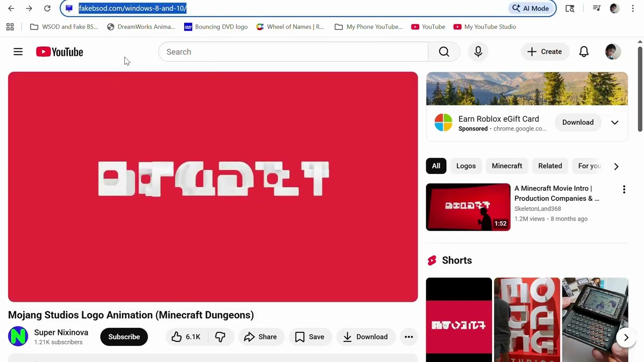This screenshot has height=362, width=644.
Task: Click the Microsoft Store ad logo icon
Action: point(443,122)
